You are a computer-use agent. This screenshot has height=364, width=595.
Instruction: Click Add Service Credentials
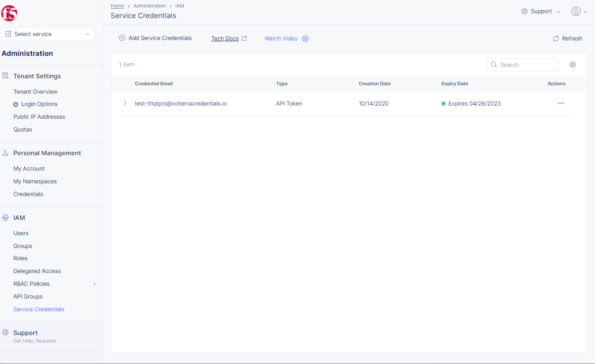(x=155, y=38)
